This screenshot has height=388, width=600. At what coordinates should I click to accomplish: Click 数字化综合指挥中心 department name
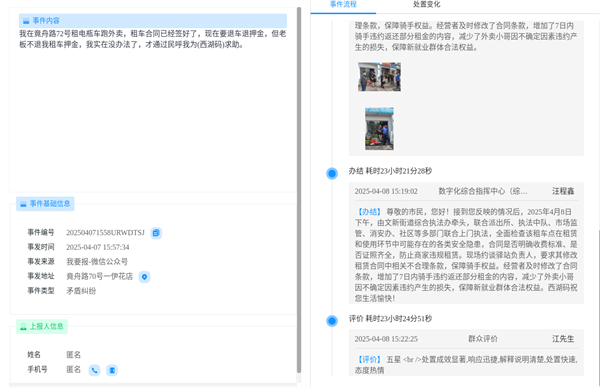click(x=483, y=191)
